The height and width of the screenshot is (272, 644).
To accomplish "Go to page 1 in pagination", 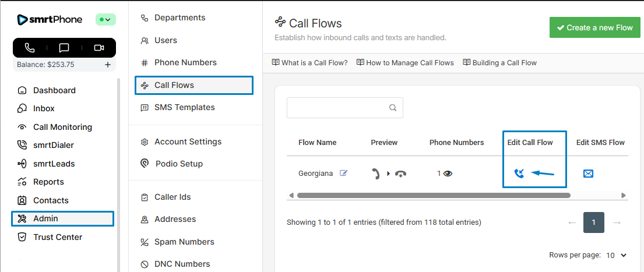I will coord(593,222).
